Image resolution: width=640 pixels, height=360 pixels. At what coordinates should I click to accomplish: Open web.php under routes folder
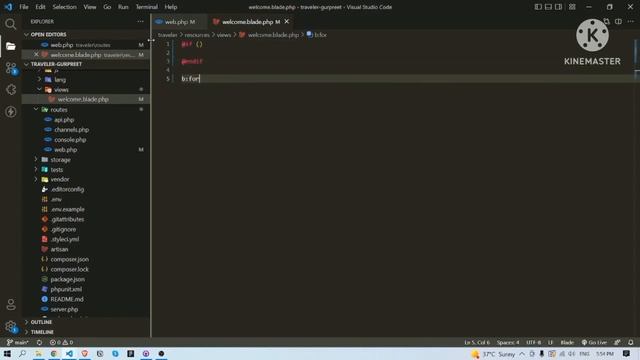tap(65, 149)
